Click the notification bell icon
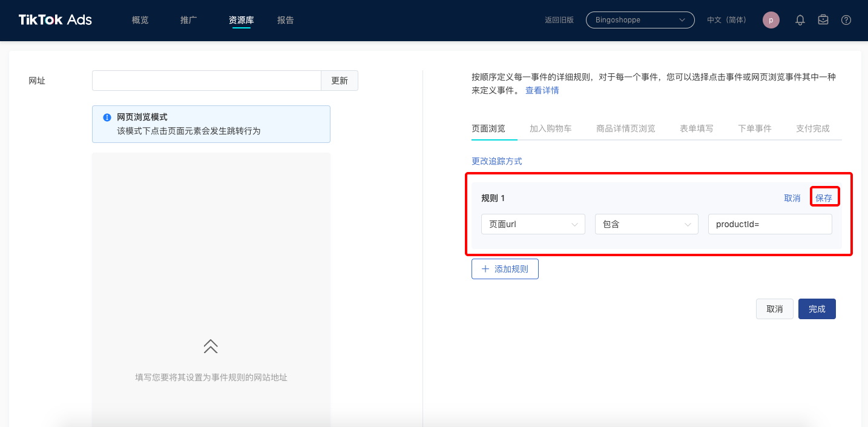868x427 pixels. 800,20
